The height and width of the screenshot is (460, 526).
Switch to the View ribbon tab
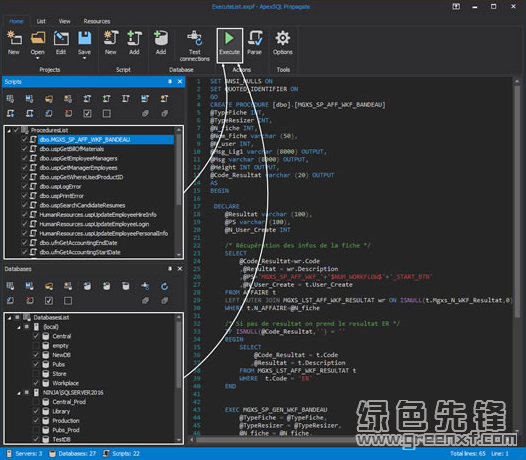click(64, 21)
